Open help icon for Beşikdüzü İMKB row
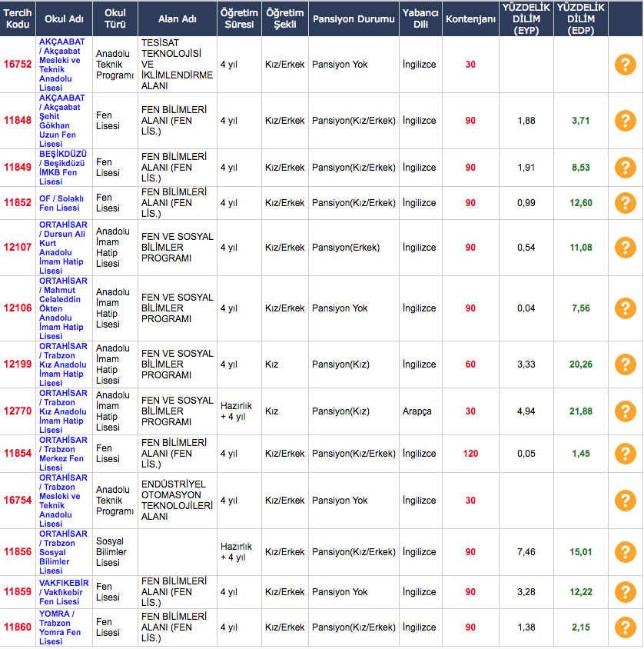 pos(625,168)
